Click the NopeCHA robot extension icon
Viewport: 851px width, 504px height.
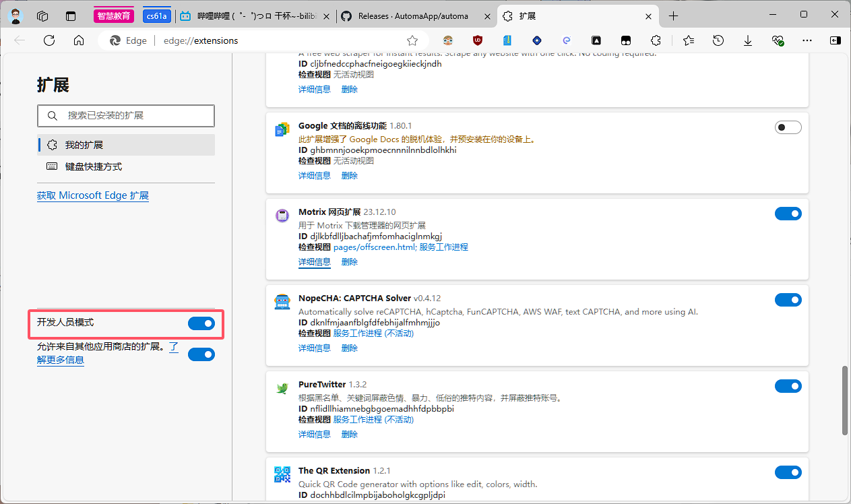point(282,302)
